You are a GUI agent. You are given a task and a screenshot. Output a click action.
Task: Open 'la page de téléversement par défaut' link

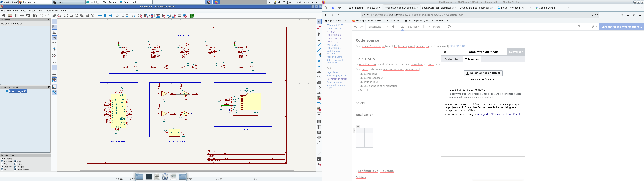(x=498, y=114)
